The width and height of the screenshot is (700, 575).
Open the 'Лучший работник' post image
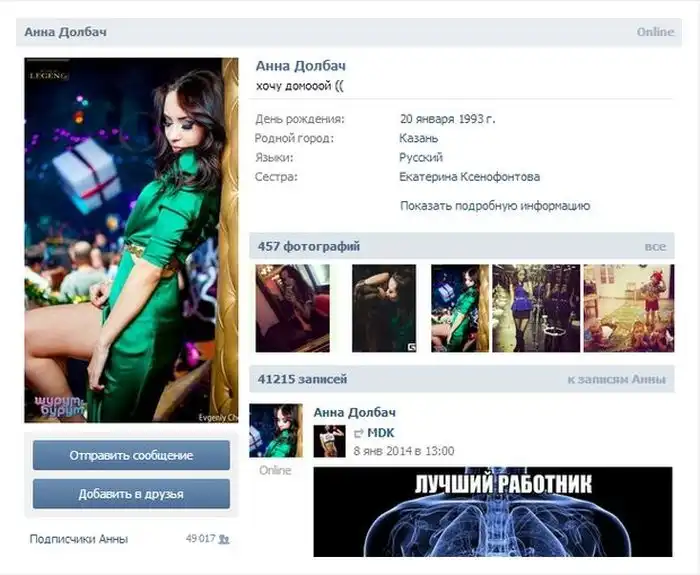point(494,512)
